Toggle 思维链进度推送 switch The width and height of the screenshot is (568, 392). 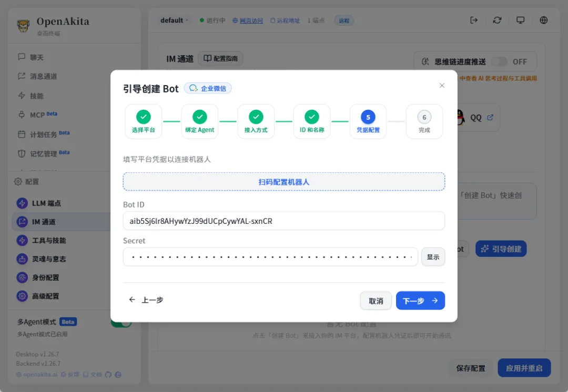tap(500, 61)
